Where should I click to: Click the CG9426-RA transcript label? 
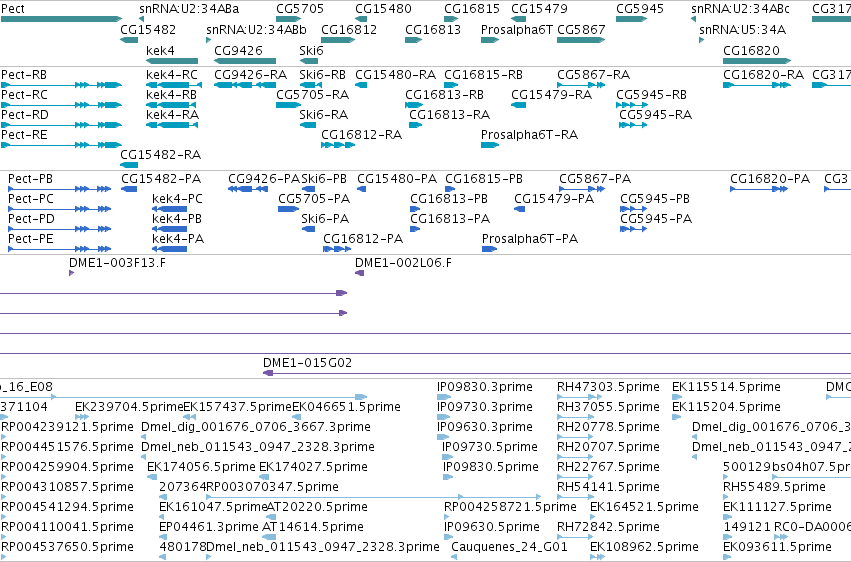[x=250, y=75]
